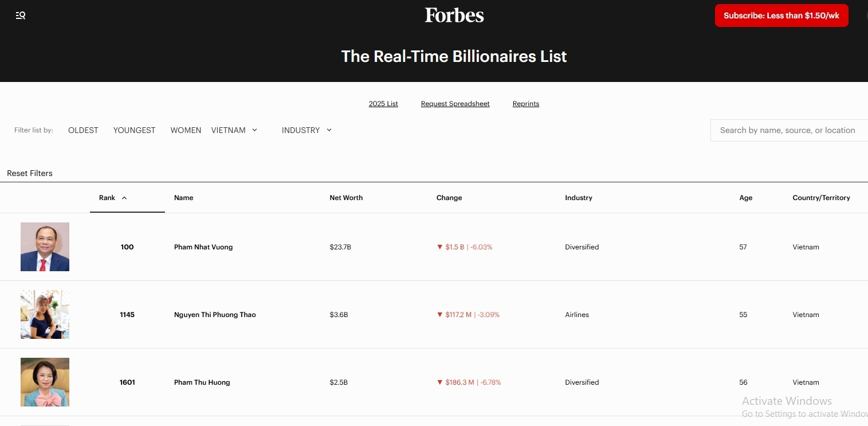
Task: Open the Reprints link
Action: tap(525, 104)
